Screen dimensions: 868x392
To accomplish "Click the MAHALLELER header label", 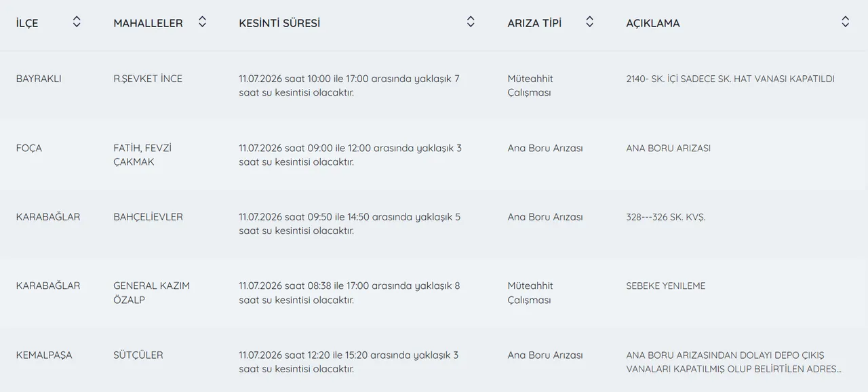I will [148, 23].
